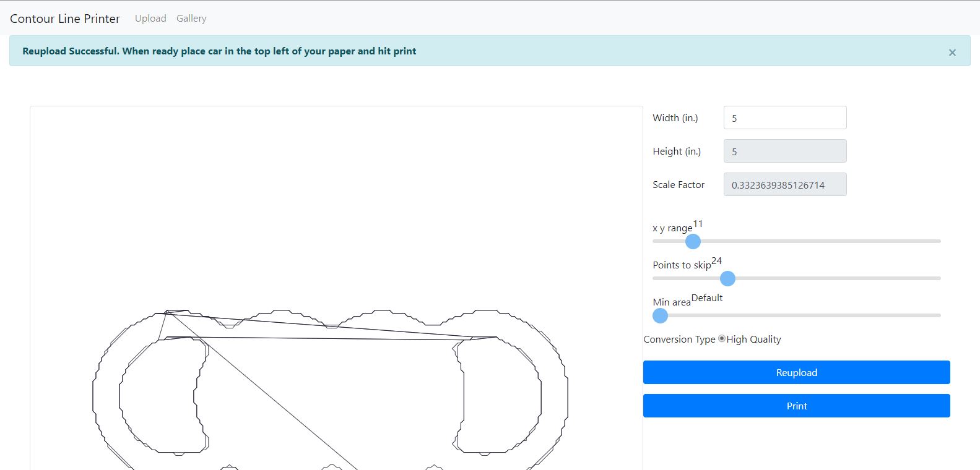Click the Height (in.) field
Screen dimensions: 980x470
[x=785, y=151]
